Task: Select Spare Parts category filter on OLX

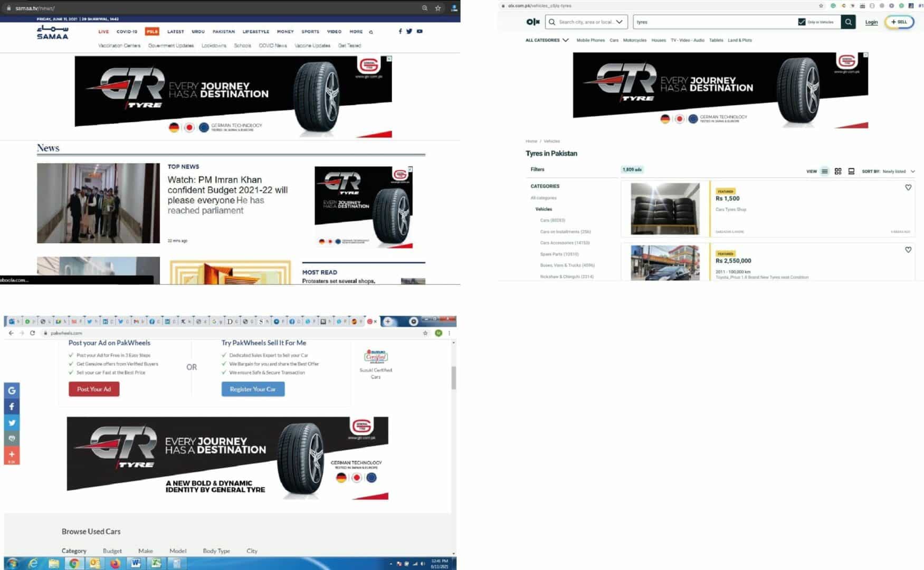Action: [x=559, y=254]
